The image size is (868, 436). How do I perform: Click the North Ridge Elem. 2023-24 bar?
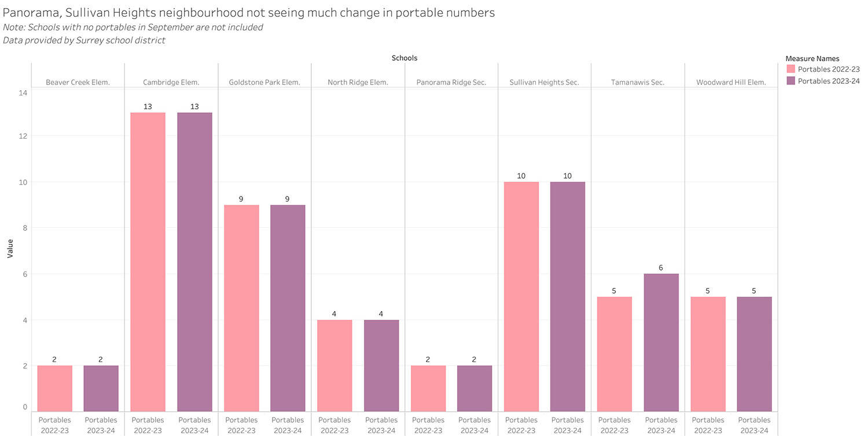click(x=381, y=365)
